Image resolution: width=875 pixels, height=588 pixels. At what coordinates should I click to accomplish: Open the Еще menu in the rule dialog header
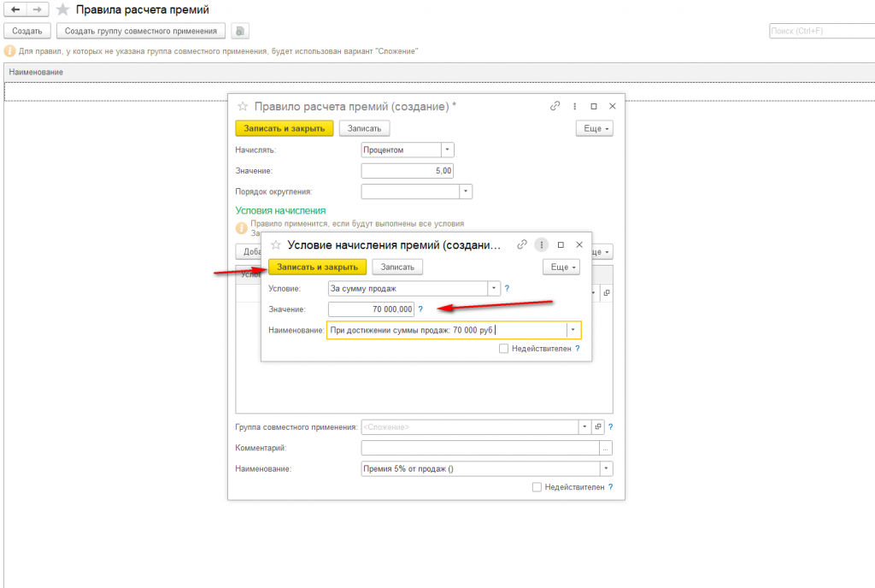click(595, 128)
